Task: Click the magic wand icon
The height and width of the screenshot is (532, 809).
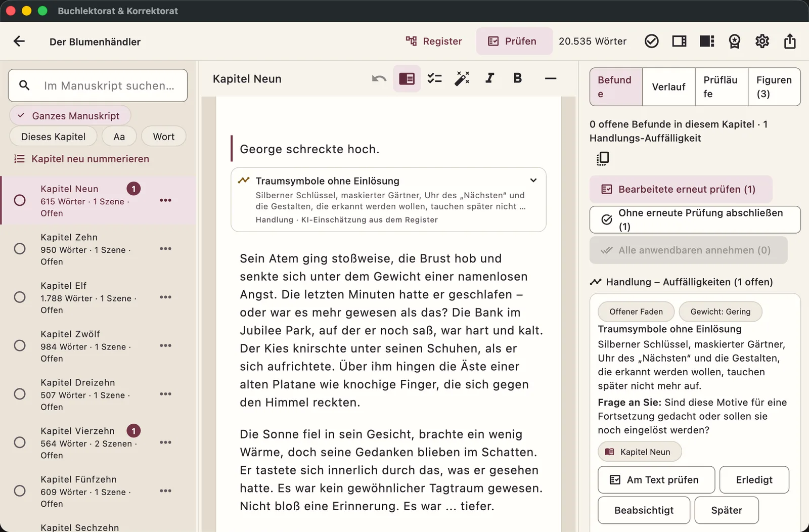Action: [462, 78]
